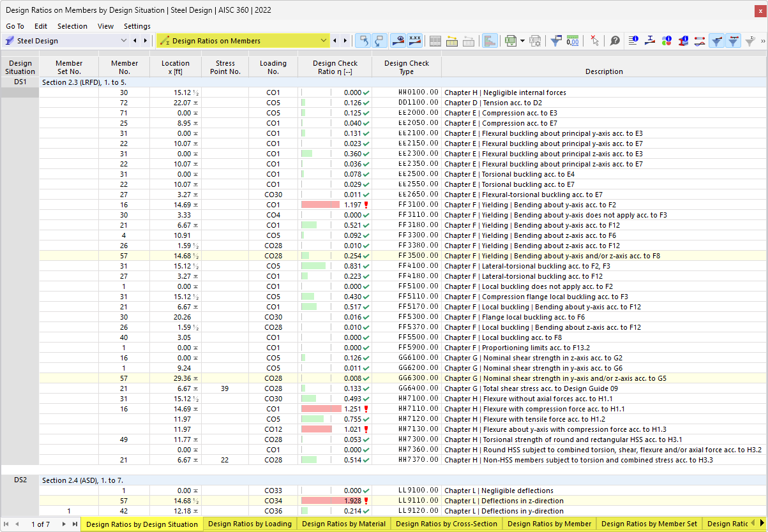Click the colored reference scales icon
Image resolution: width=768 pixels, height=532 pixels.
[490, 40]
